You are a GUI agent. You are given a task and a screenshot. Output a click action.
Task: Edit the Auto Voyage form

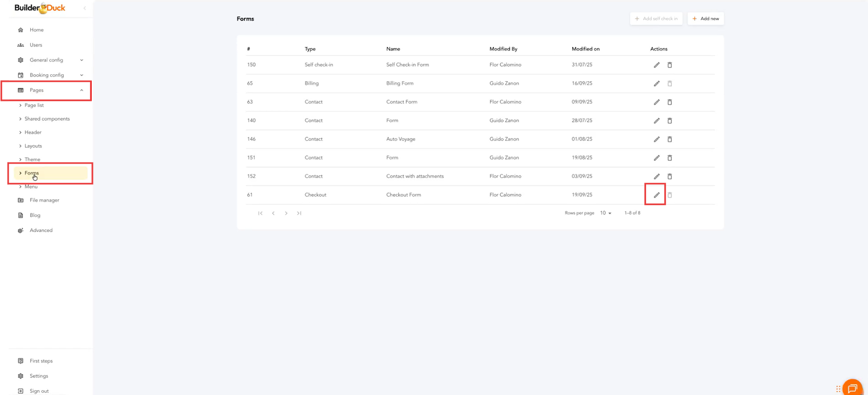click(x=656, y=139)
